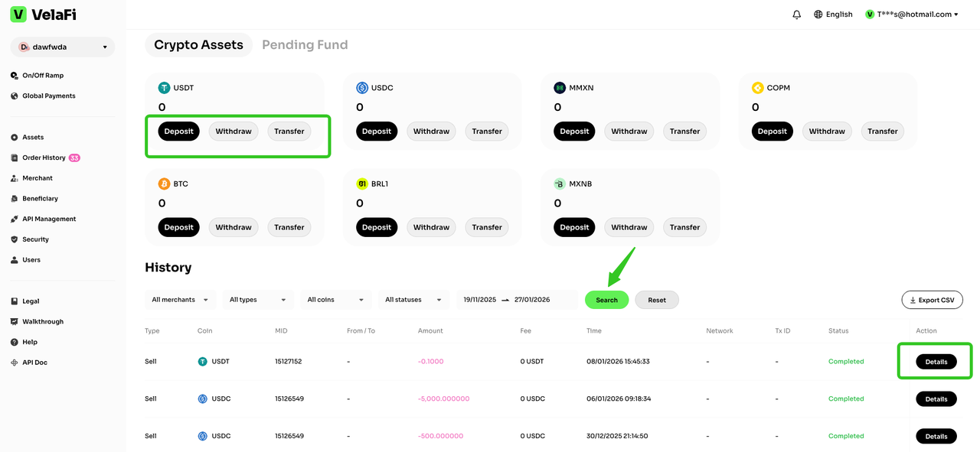
Task: Open the All statuses filter dropdown
Action: [x=413, y=300]
